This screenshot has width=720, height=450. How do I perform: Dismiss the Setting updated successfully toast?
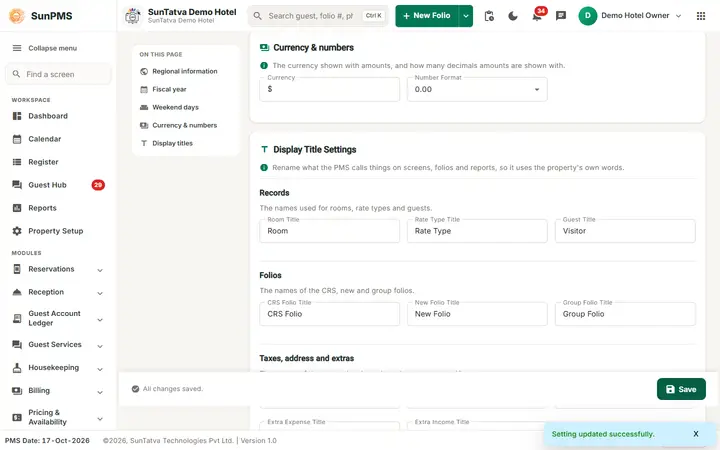[x=696, y=434]
